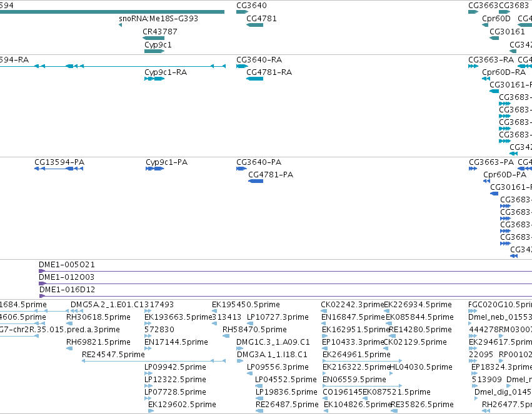Click EST 513909 label
Screen dimensions: 532x414
(487, 380)
